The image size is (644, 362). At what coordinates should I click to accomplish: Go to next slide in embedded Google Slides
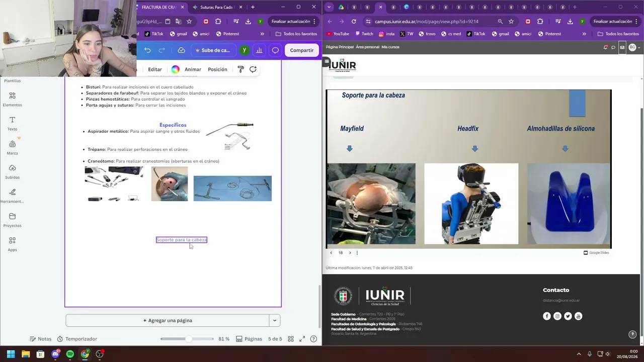(x=350, y=253)
